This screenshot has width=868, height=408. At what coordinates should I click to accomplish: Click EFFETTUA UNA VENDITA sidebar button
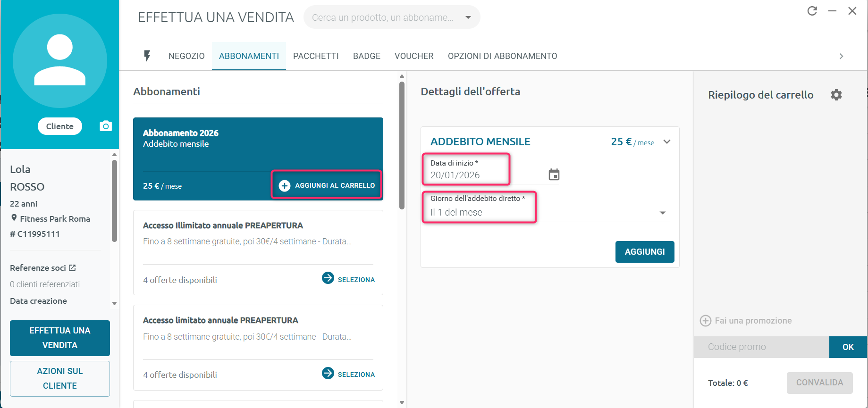[60, 338]
